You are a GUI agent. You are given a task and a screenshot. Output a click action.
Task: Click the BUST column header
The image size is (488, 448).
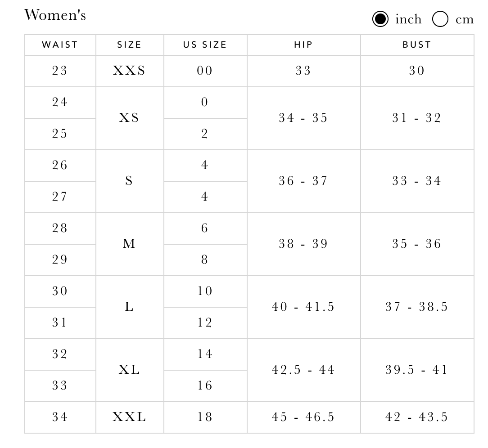tap(417, 45)
